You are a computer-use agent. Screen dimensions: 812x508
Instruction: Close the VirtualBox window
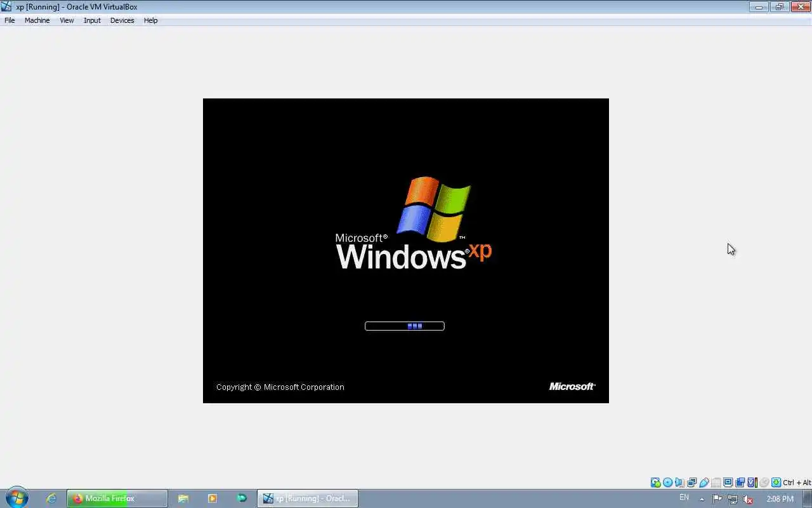point(799,7)
